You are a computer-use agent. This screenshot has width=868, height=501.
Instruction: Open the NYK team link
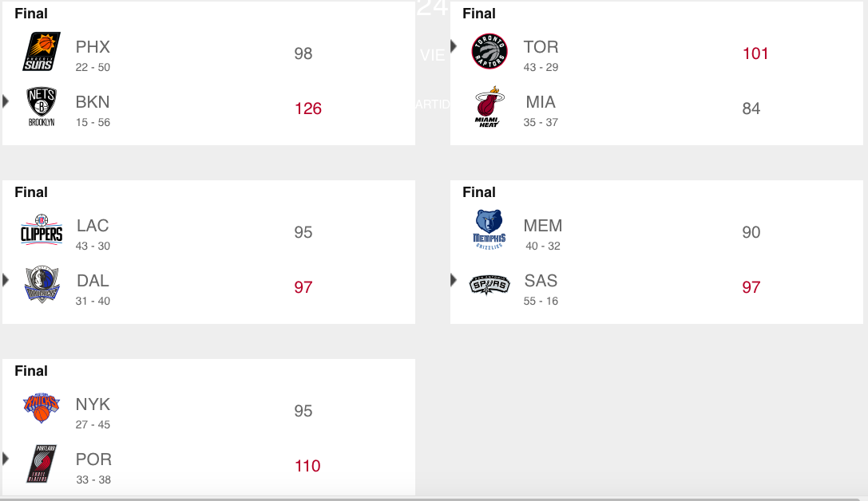click(93, 404)
